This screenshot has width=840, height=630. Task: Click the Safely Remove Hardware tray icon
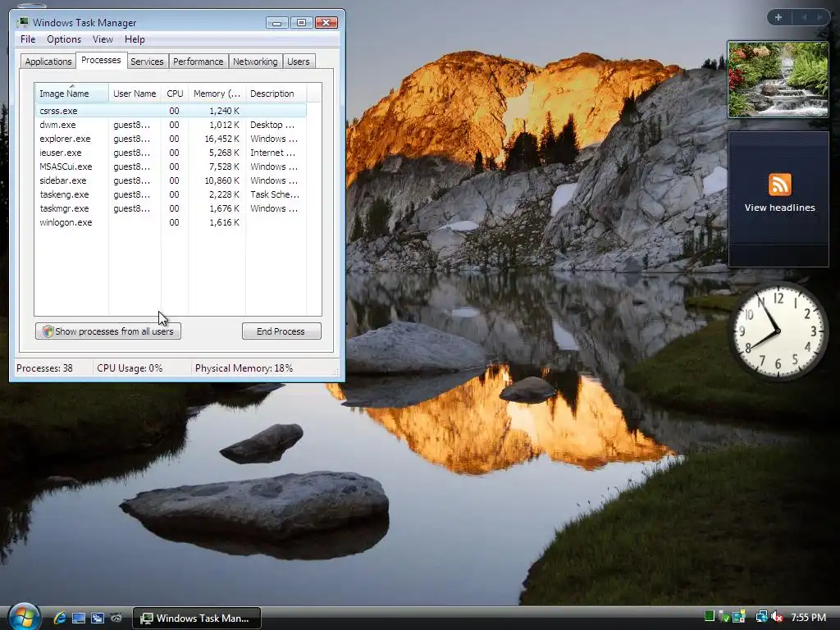click(x=724, y=617)
